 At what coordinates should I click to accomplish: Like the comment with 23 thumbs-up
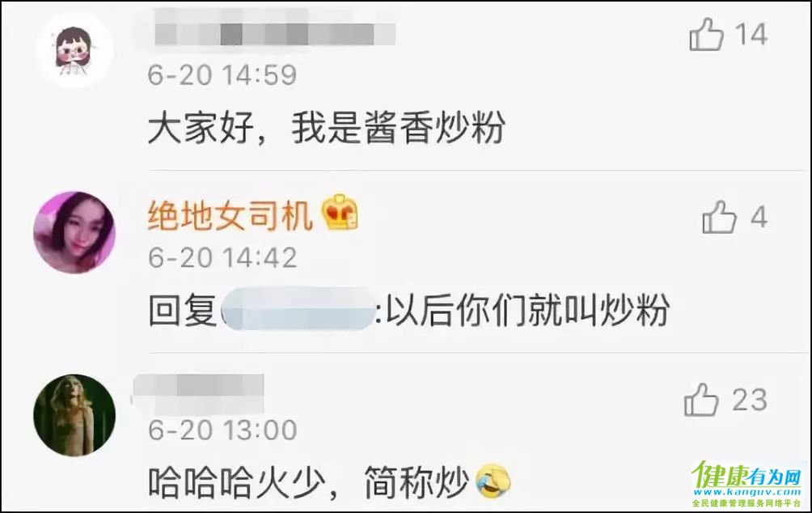click(701, 400)
